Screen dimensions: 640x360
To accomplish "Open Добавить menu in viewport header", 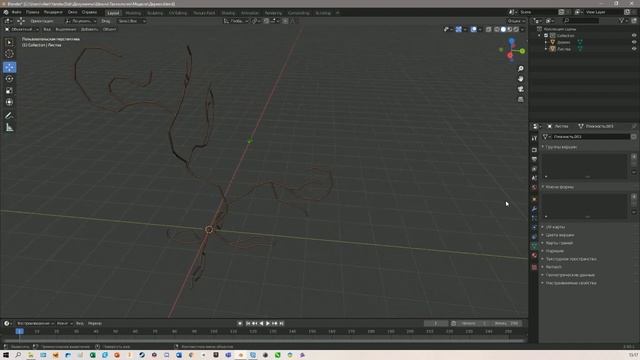I will pyautogui.click(x=89, y=29).
